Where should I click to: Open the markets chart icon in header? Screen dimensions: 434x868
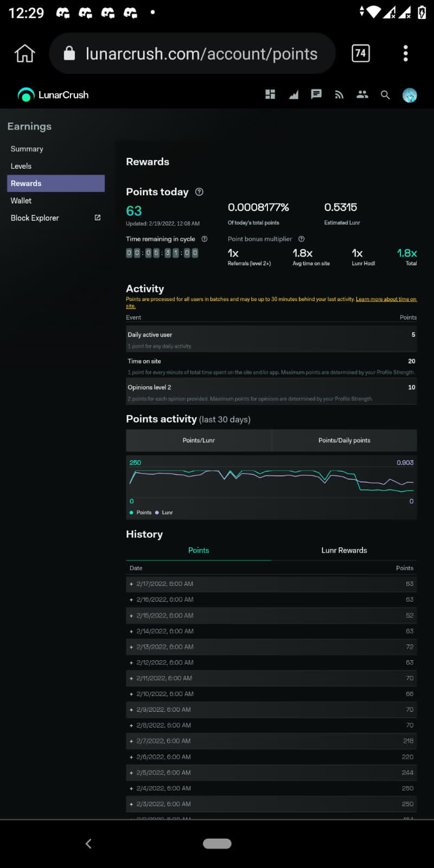(293, 95)
